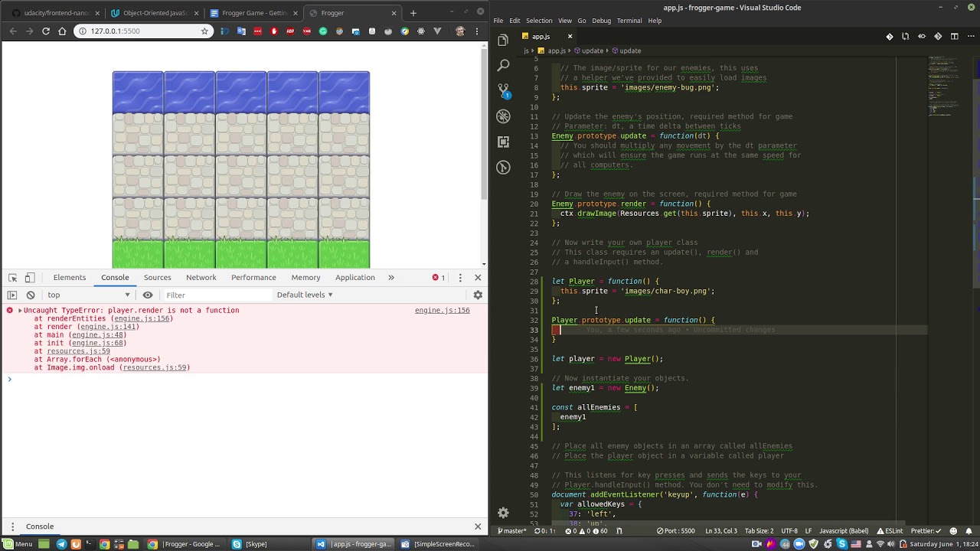Image resolution: width=980 pixels, height=551 pixels.
Task: Open the console settings gear in DevTools
Action: [x=478, y=295]
